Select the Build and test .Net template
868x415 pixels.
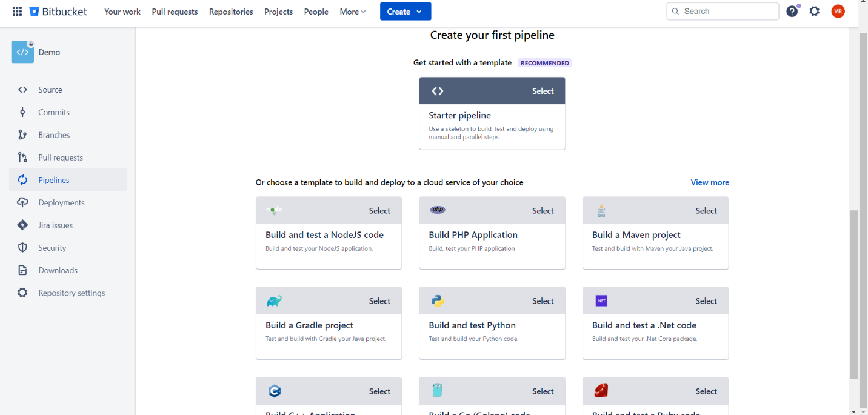[706, 301]
